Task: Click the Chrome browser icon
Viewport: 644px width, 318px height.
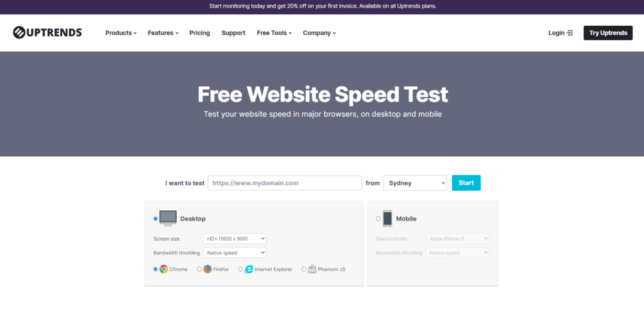Action: 164,270
